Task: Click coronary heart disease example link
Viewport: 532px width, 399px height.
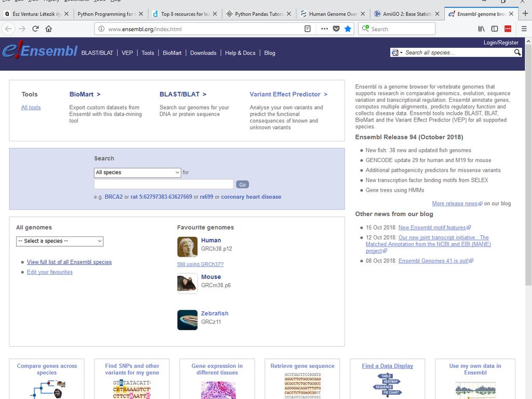Action: pos(251,197)
